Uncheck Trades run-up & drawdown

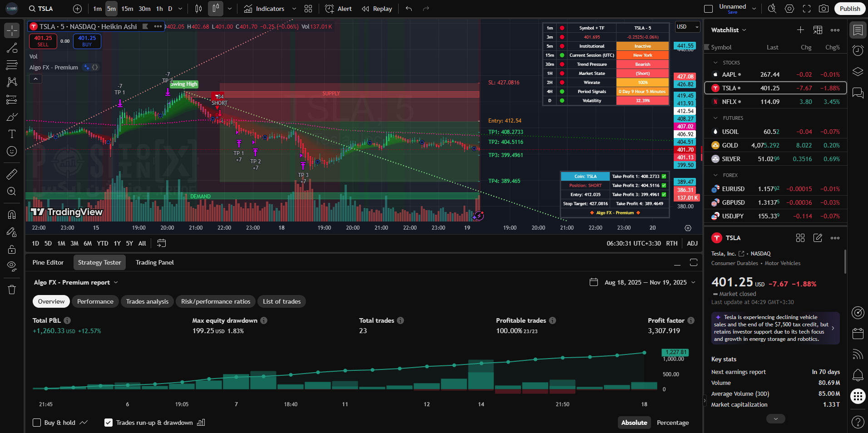[x=108, y=423]
